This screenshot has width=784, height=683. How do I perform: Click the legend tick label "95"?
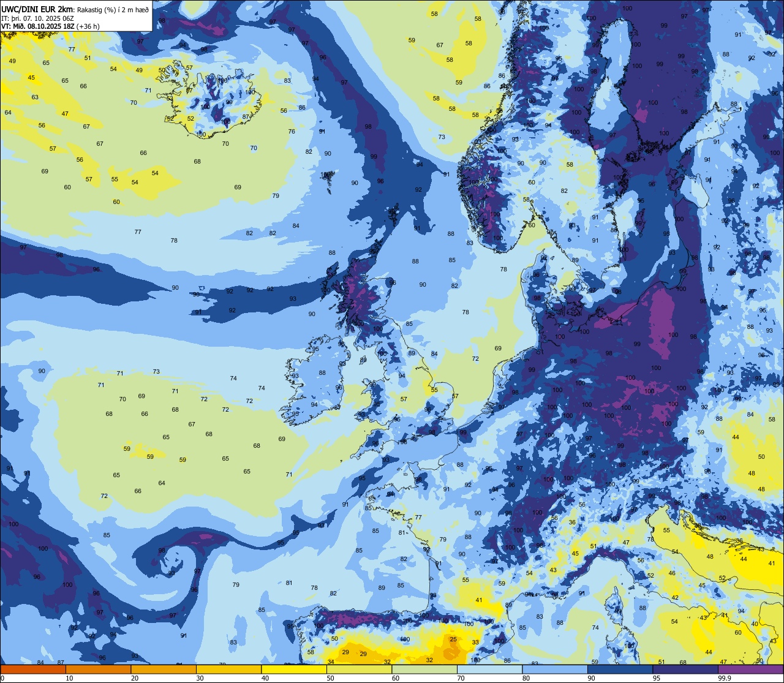pos(657,678)
